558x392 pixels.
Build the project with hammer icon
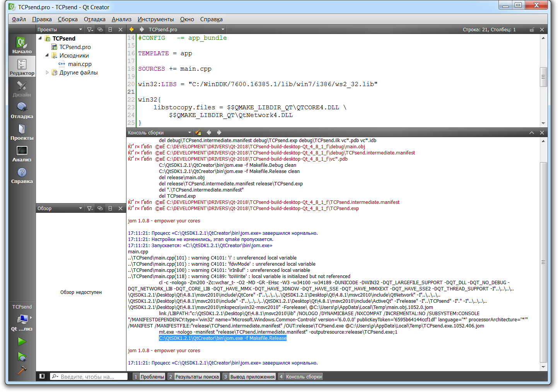click(22, 370)
